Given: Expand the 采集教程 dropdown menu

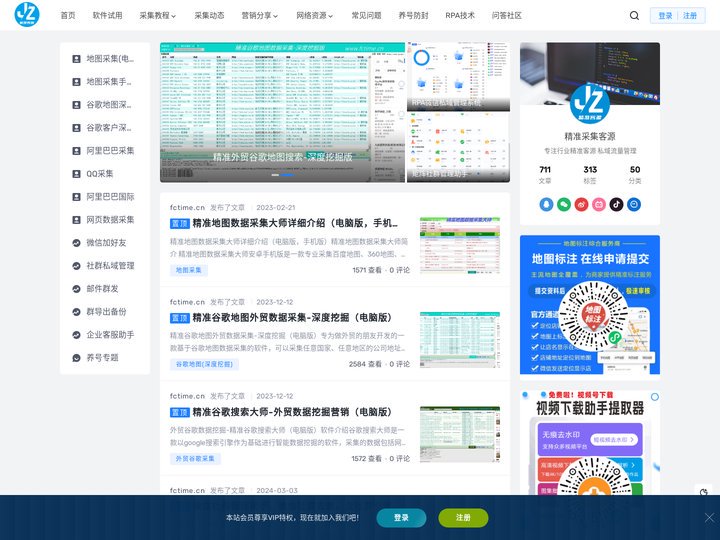Looking at the screenshot, I should 158,15.
